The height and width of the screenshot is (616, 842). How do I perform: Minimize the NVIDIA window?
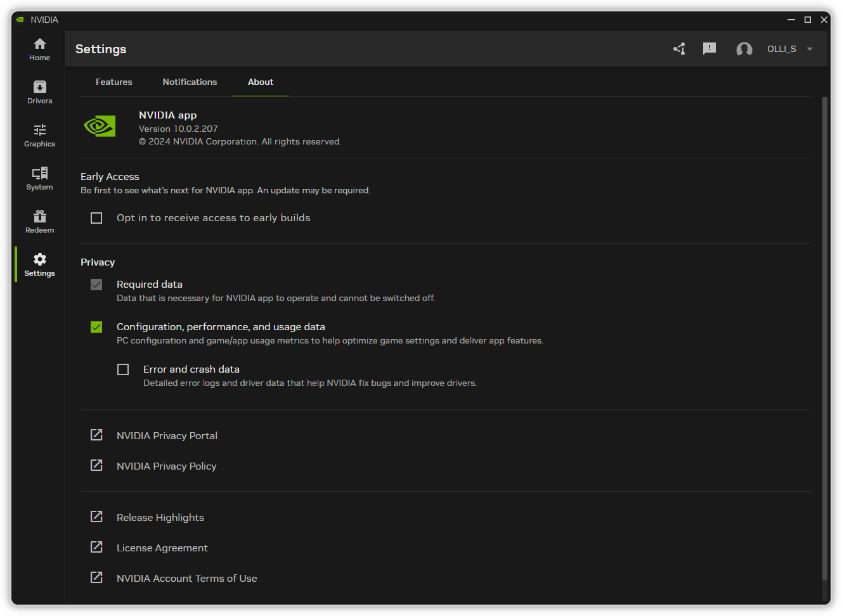click(x=791, y=20)
